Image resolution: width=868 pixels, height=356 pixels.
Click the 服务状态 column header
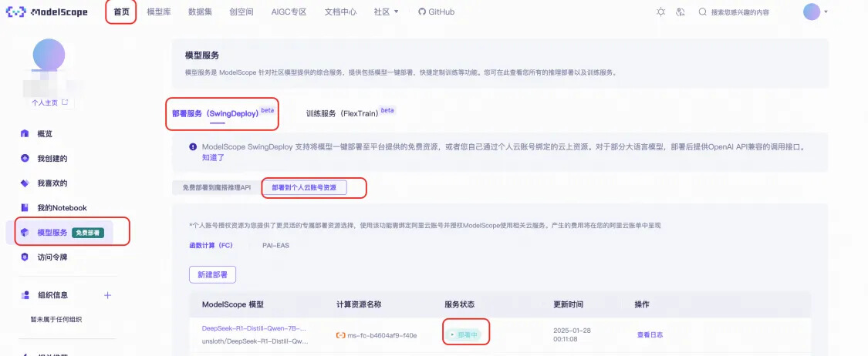[460, 304]
